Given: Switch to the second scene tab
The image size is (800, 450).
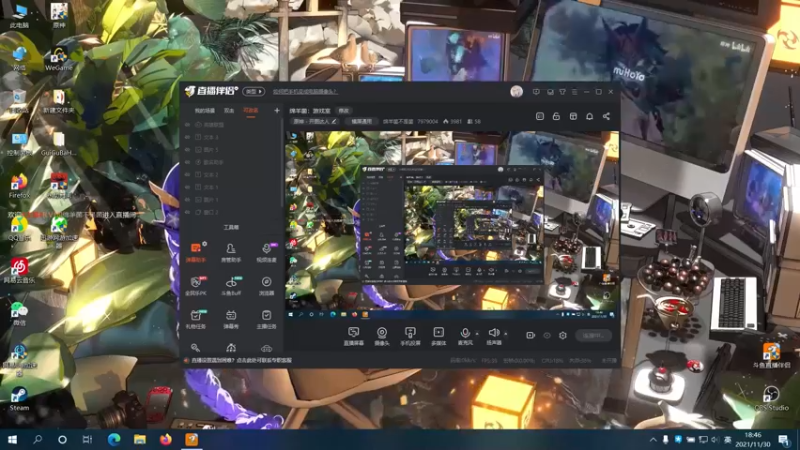Looking at the screenshot, I should [x=229, y=110].
